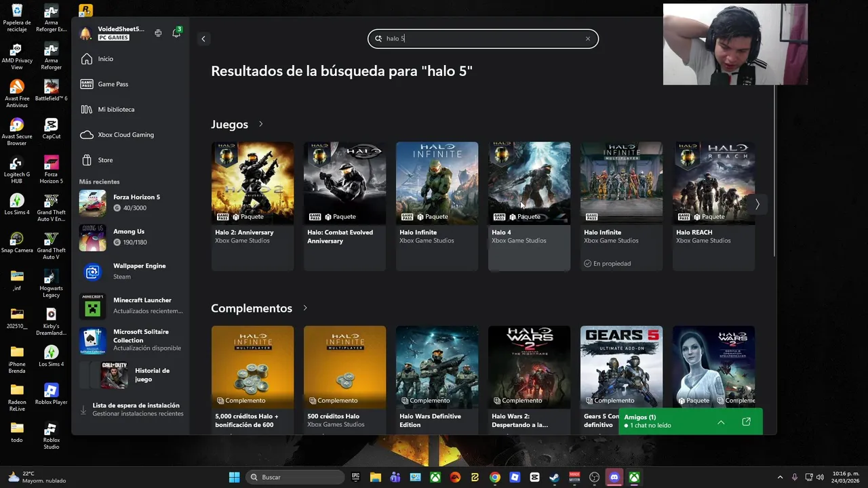Open Google Chrome from taskbar
The height and width of the screenshot is (488, 868).
tap(495, 477)
